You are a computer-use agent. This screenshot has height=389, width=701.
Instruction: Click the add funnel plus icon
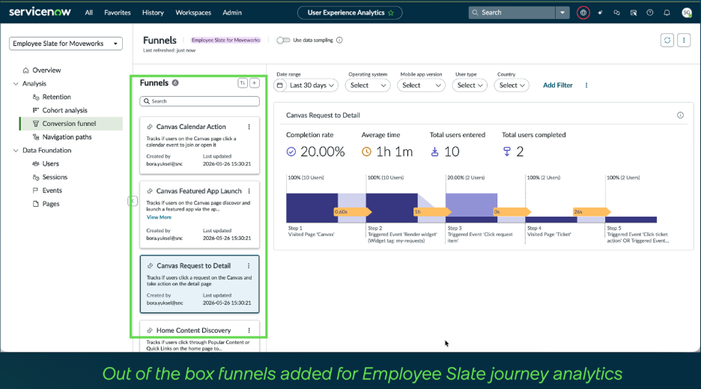point(254,83)
